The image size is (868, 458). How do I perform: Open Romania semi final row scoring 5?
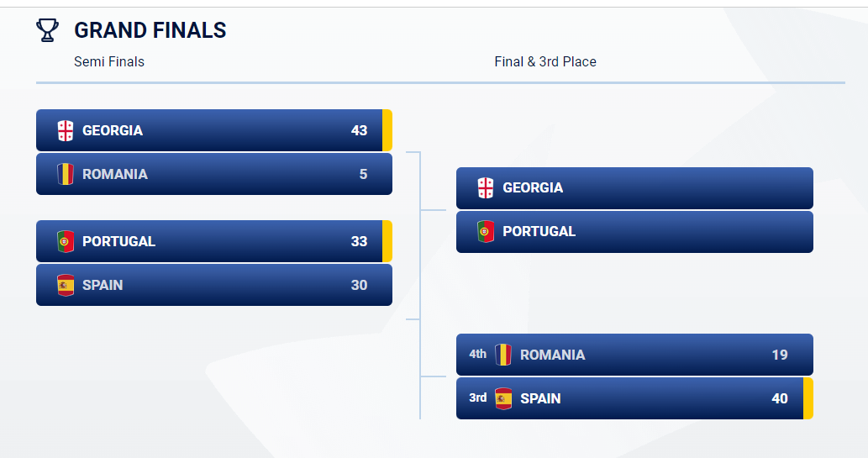214,174
